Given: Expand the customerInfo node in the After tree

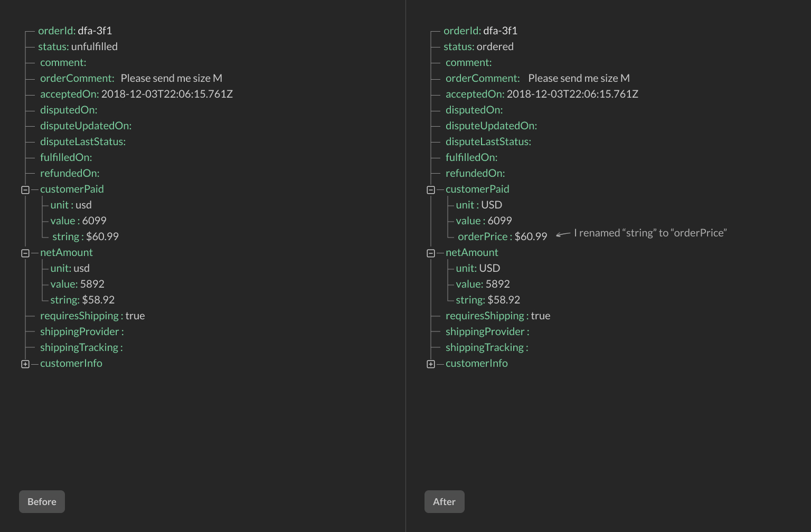Looking at the screenshot, I should (430, 364).
